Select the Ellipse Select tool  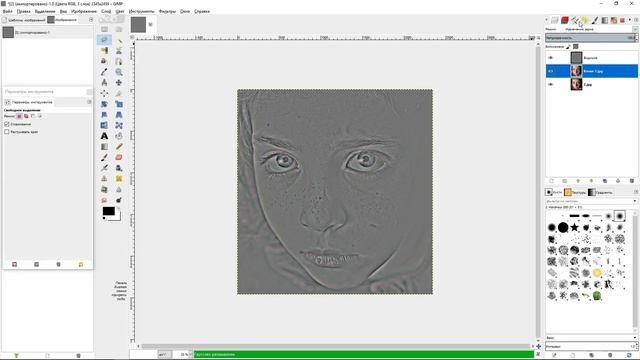point(119,29)
